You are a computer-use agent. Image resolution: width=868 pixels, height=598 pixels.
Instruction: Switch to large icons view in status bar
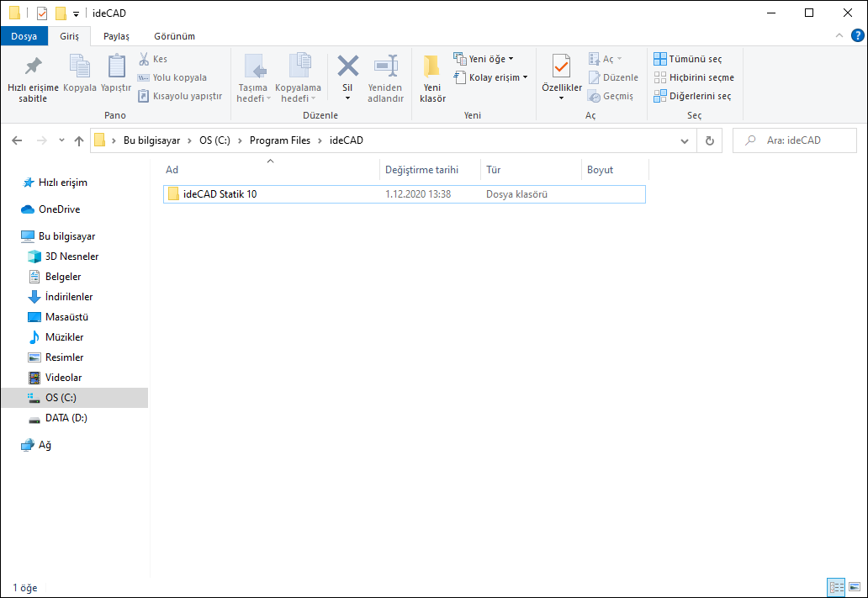[x=854, y=587]
